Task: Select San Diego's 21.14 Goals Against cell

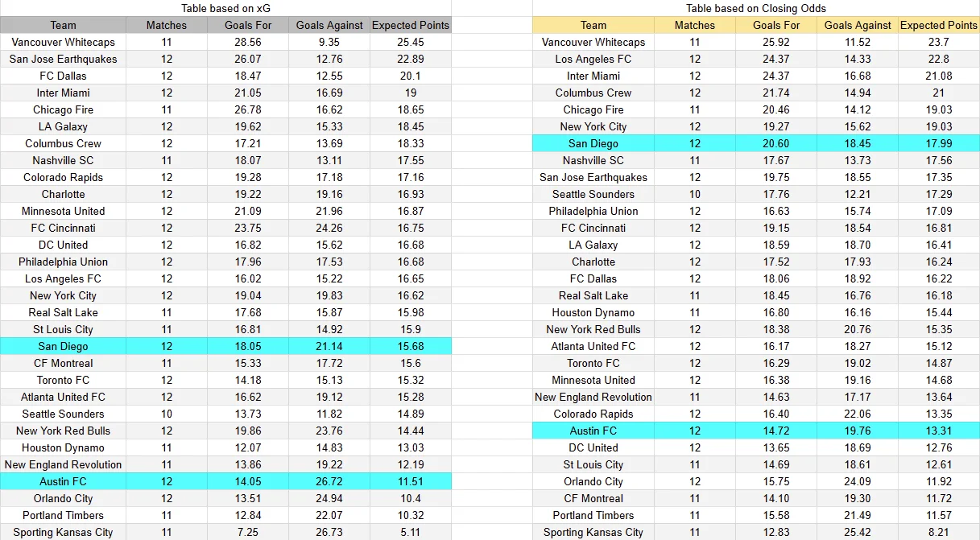Action: pyautogui.click(x=329, y=346)
